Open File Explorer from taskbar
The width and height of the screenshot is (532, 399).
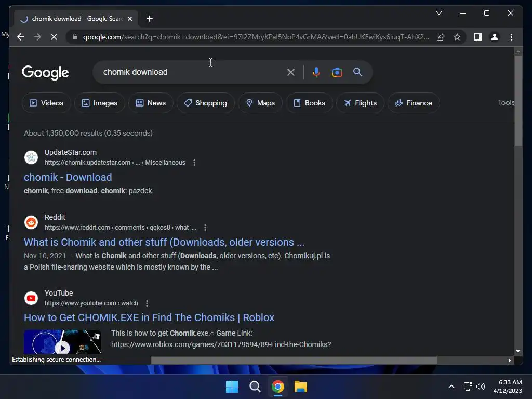point(301,387)
